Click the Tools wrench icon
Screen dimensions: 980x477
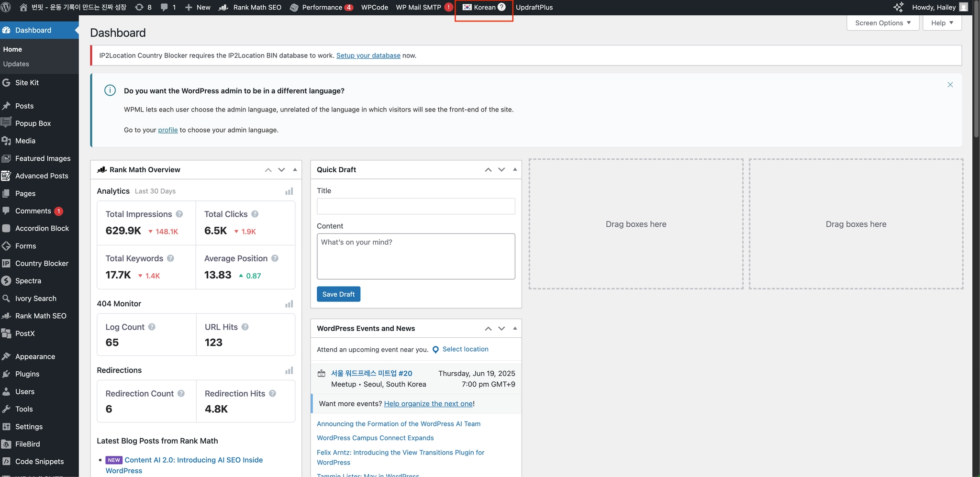click(6, 409)
